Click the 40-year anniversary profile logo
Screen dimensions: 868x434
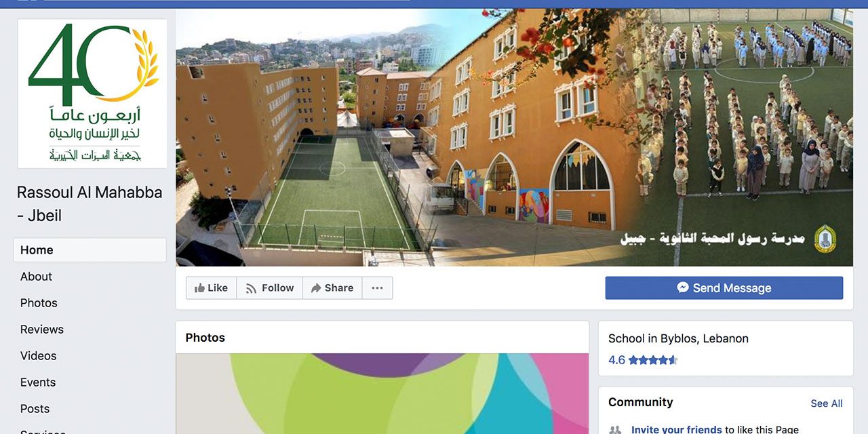[92, 94]
